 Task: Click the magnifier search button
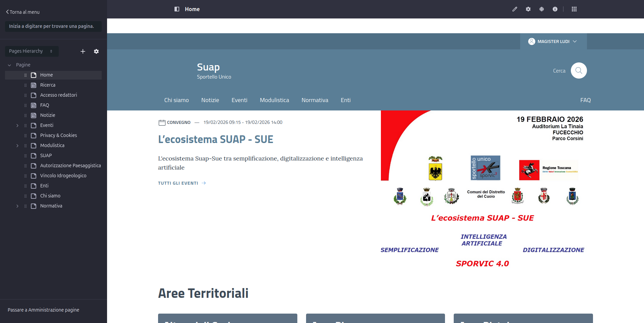coord(579,71)
